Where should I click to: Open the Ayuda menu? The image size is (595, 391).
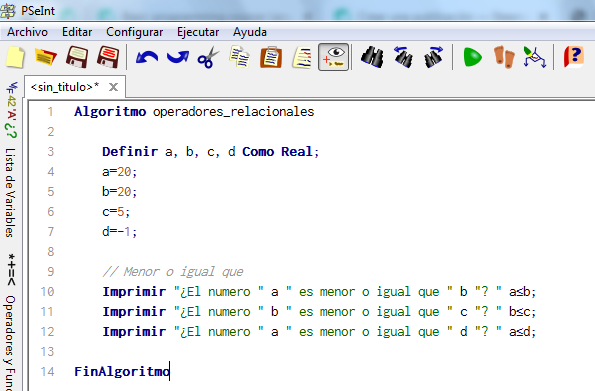coord(250,32)
